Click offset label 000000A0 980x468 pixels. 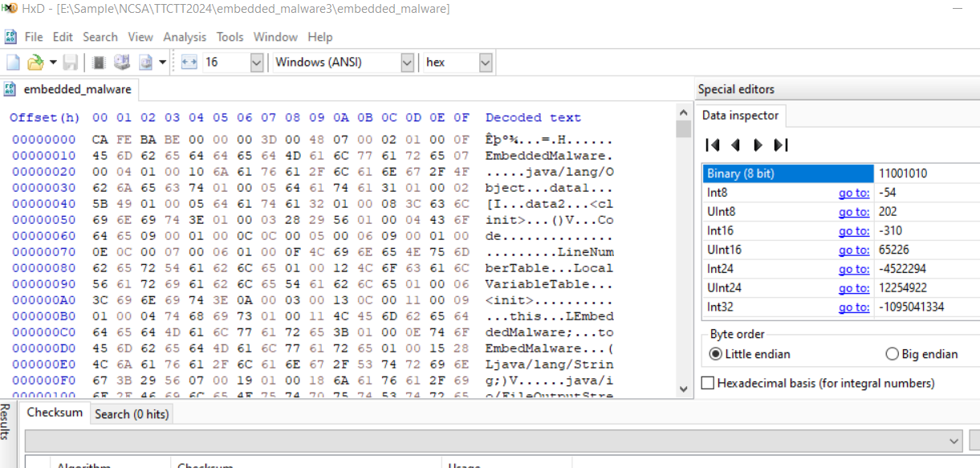click(43, 300)
